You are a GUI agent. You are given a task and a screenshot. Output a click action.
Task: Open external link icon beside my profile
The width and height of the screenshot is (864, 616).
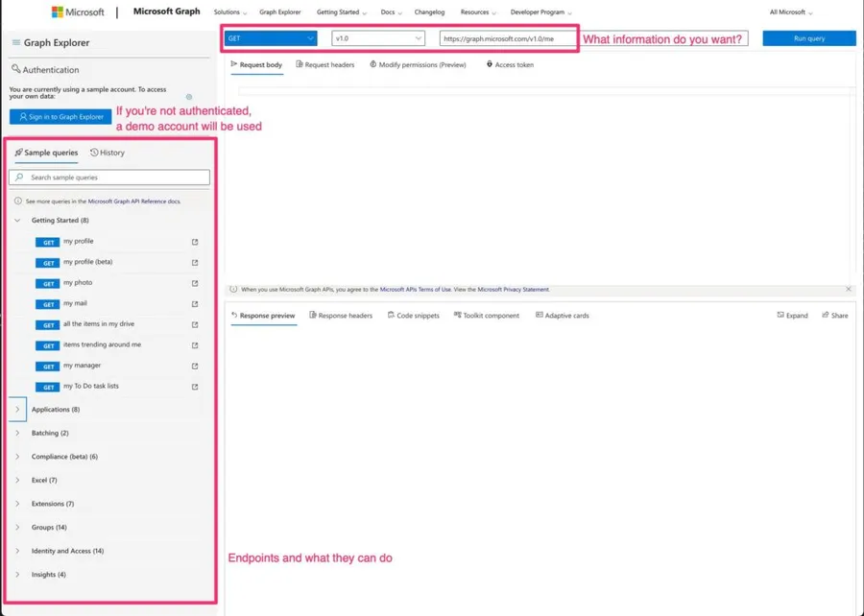(x=195, y=242)
